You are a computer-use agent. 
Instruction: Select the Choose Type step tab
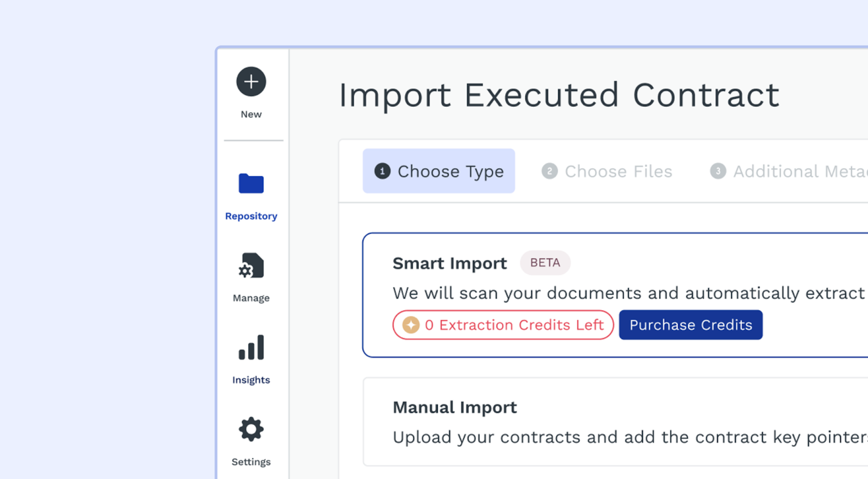click(439, 171)
